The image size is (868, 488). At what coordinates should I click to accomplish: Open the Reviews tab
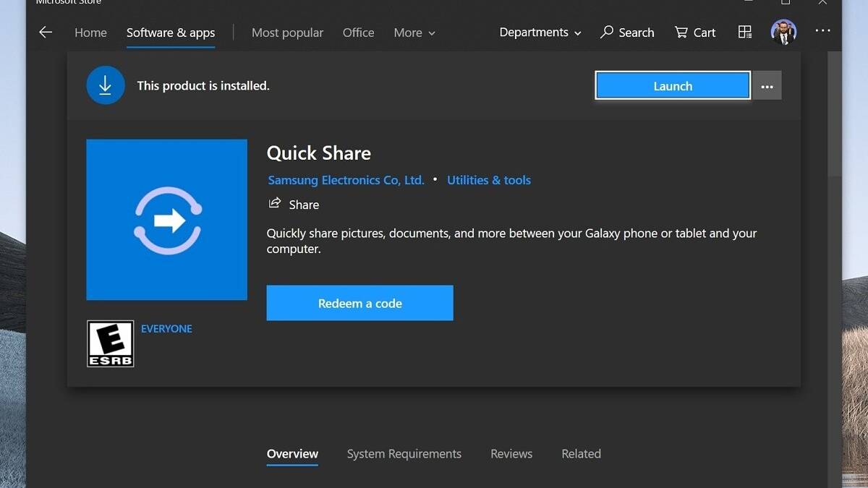coord(511,454)
